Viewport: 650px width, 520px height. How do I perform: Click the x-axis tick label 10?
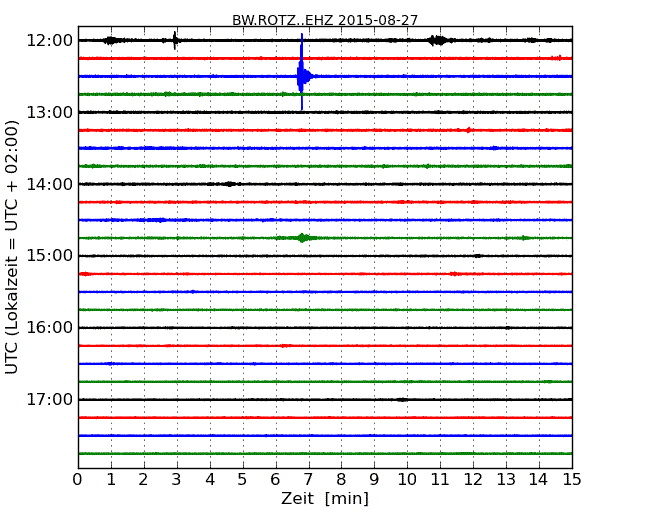pyautogui.click(x=407, y=480)
